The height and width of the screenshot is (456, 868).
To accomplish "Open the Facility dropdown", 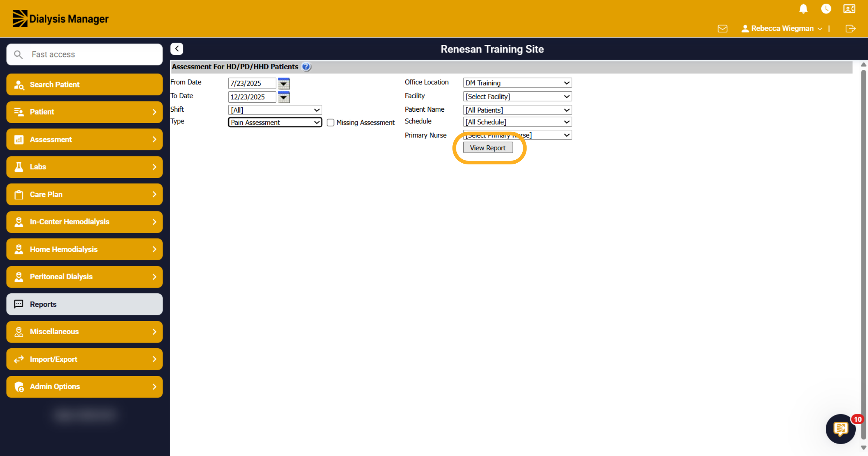I will [517, 96].
